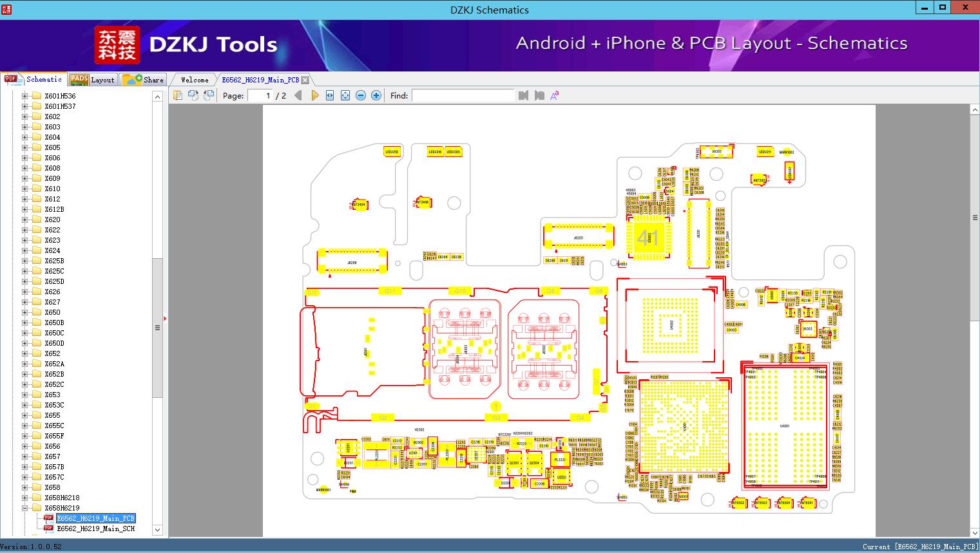Click the document viewer scrollbar thumb
Image resolution: width=980 pixels, height=553 pixels.
pos(974,218)
